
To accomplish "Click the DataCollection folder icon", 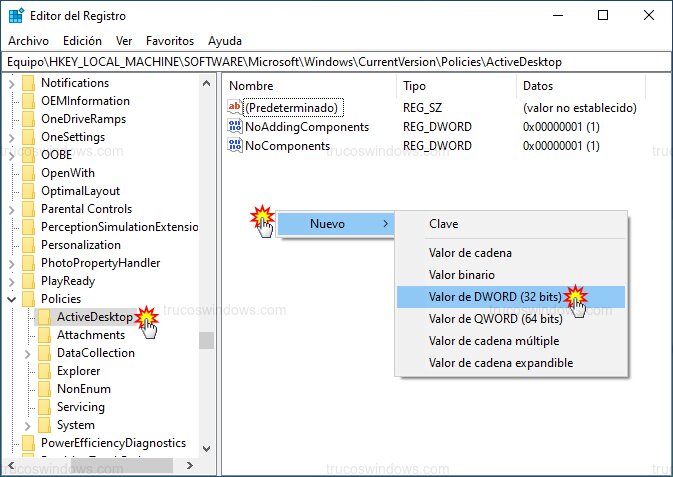I will coord(44,353).
